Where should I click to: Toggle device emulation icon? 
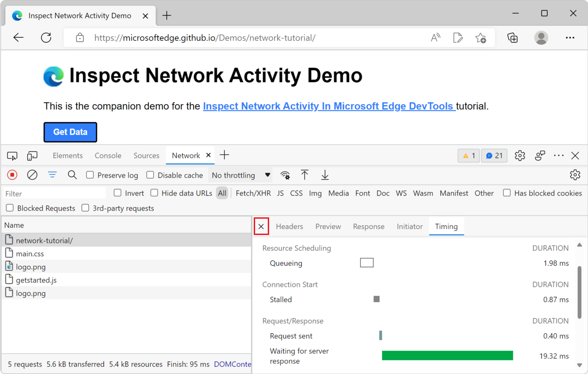(32, 156)
